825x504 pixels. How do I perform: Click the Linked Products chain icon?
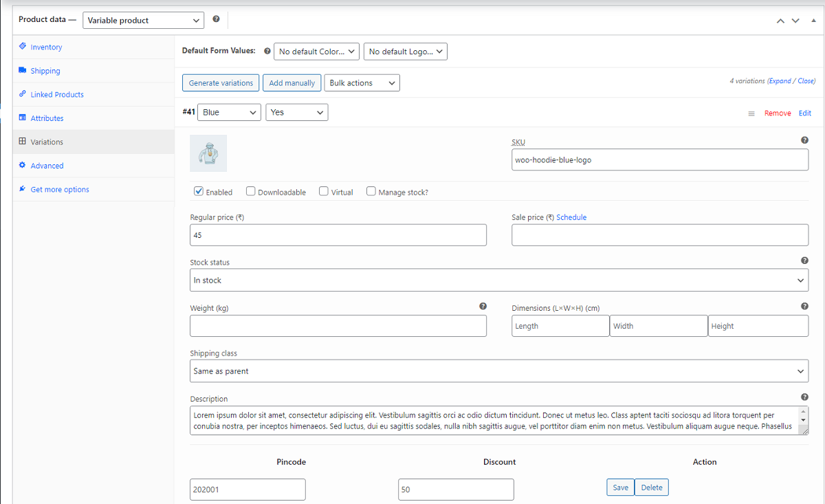point(22,94)
